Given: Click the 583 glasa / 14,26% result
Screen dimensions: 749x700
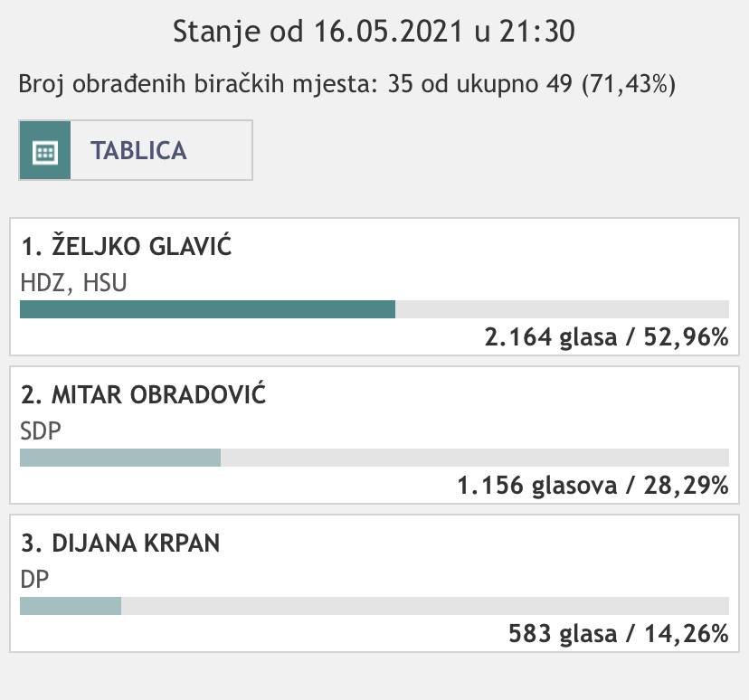Looking at the screenshot, I should [619, 634].
